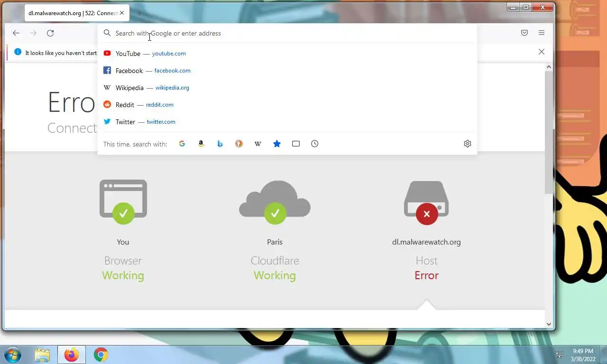Viewport: 607px width, 364px height.
Task: Maximize the Firefox window
Action: (525, 7)
